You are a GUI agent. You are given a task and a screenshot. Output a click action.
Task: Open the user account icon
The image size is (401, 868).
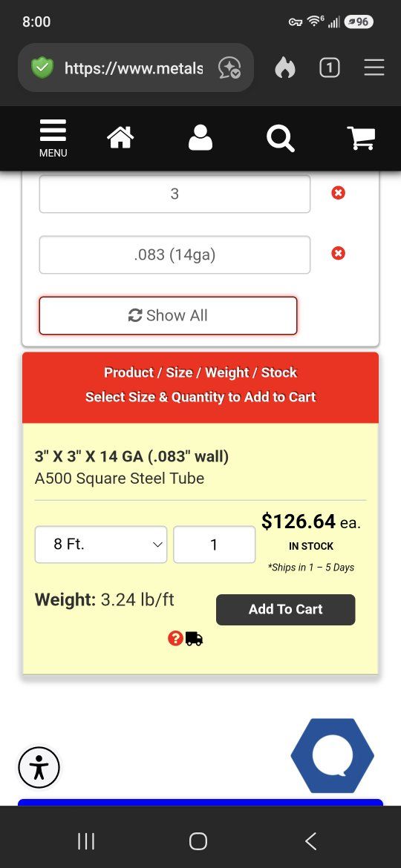[200, 137]
